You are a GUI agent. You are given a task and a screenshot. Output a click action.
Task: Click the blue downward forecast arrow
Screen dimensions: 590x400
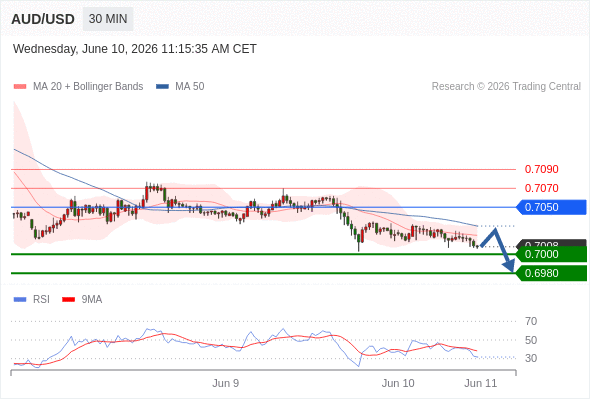[x=498, y=249]
